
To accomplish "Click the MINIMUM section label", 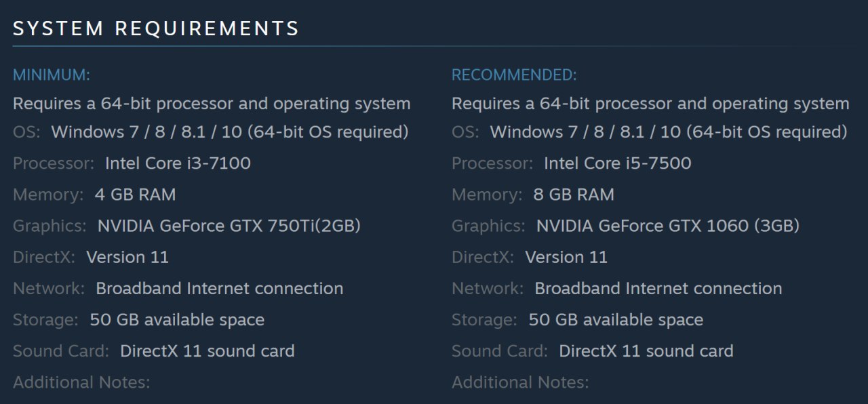I will (x=52, y=75).
